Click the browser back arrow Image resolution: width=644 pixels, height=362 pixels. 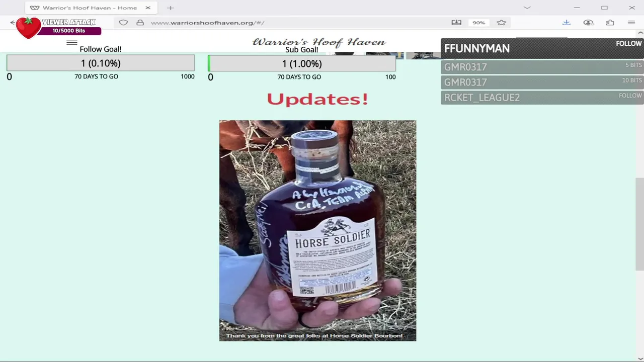[13, 23]
